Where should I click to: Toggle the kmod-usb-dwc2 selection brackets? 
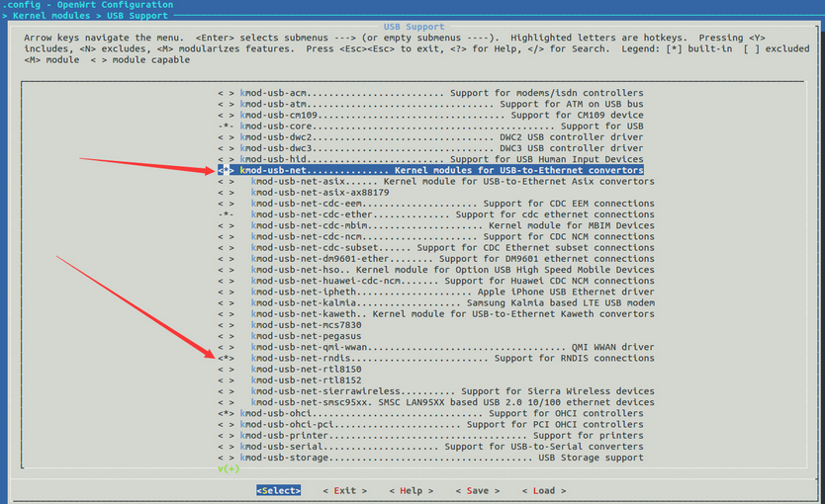(226, 137)
